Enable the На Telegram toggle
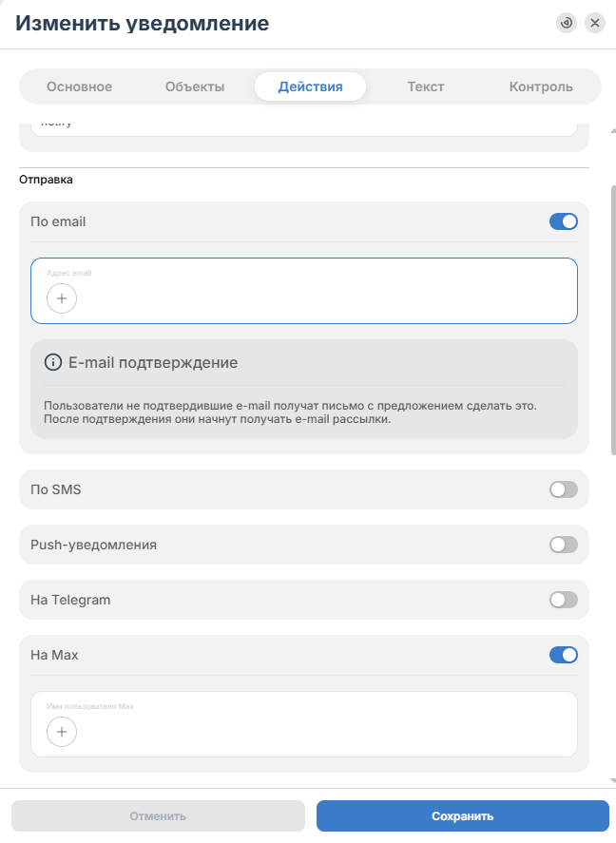The height and width of the screenshot is (843, 616). click(564, 600)
